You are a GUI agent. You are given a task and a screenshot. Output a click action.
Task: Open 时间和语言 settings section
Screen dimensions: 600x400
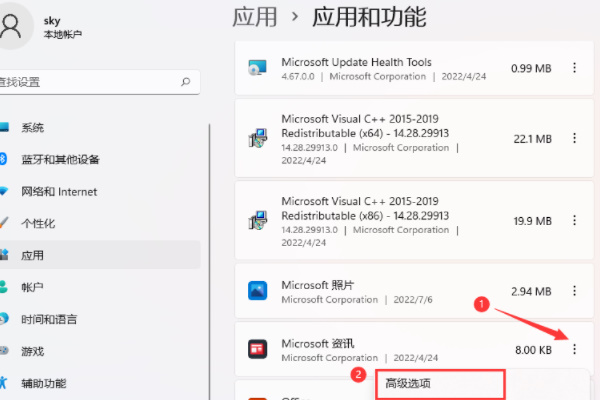click(51, 319)
